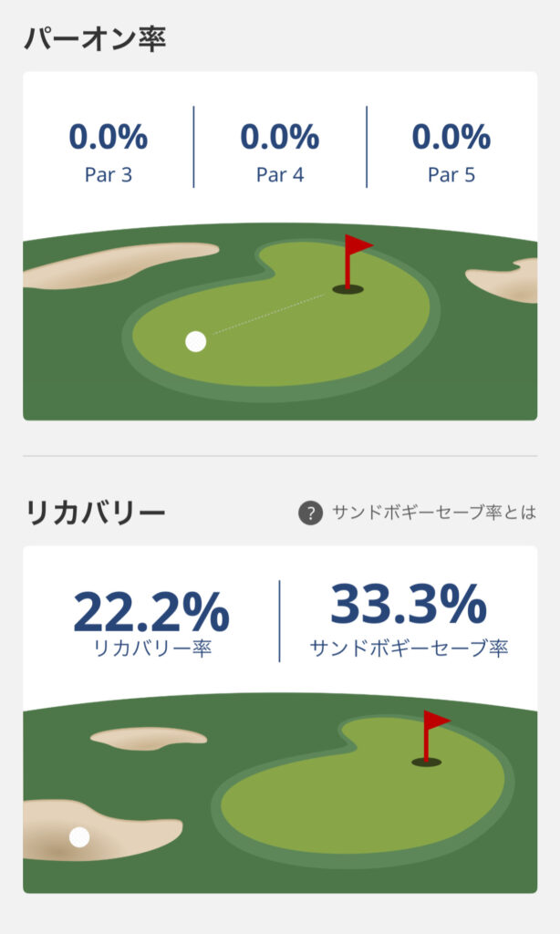Select the Par 3 percentage value
Viewport: 560px width, 934px height.
[109, 138]
